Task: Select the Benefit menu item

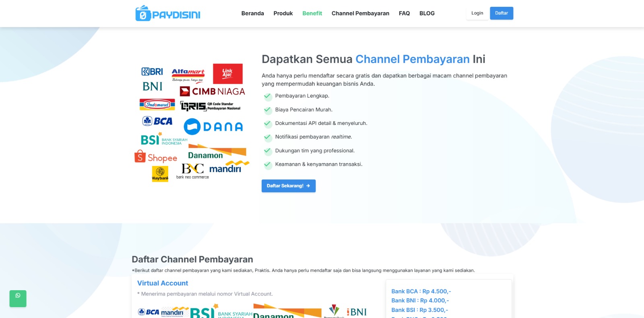Action: (x=312, y=13)
